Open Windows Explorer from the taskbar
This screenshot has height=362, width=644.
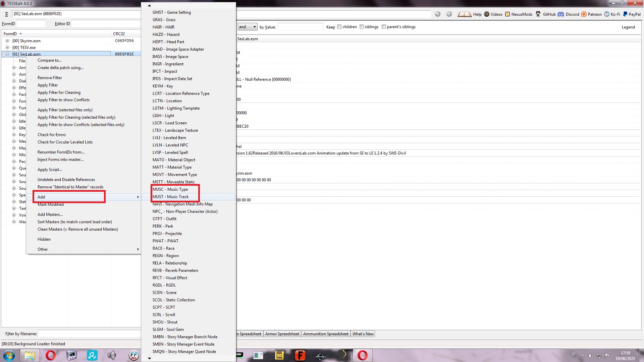(x=30, y=355)
